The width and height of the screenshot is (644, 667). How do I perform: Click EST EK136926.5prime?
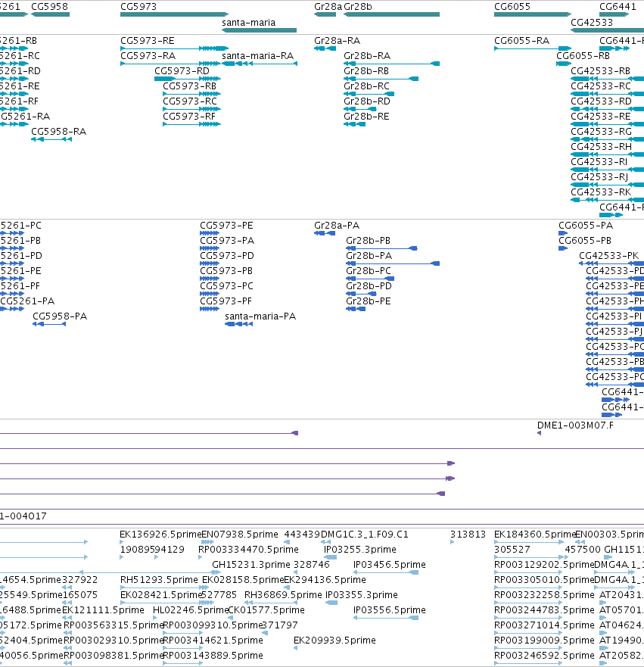tap(160, 535)
